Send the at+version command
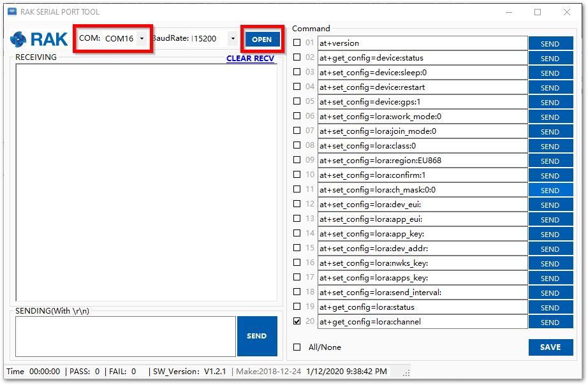This screenshot has height=385, width=588. (550, 43)
